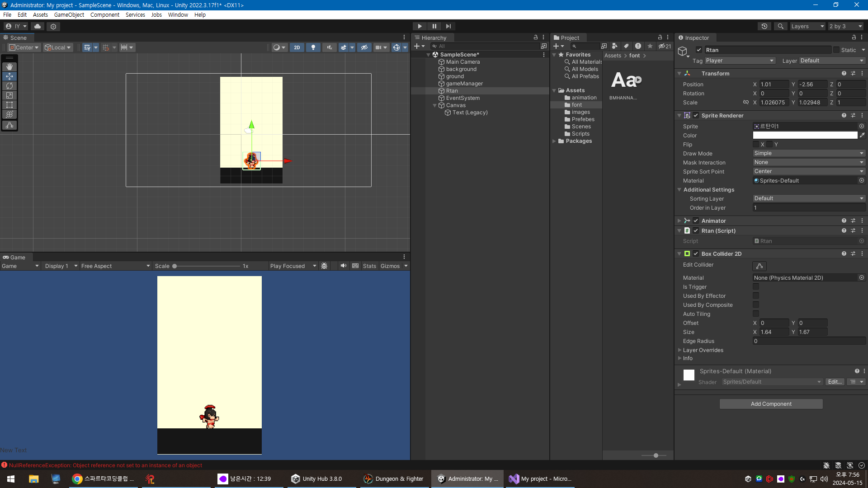Toggle Stats in Game view
Image resolution: width=868 pixels, height=488 pixels.
click(x=369, y=266)
